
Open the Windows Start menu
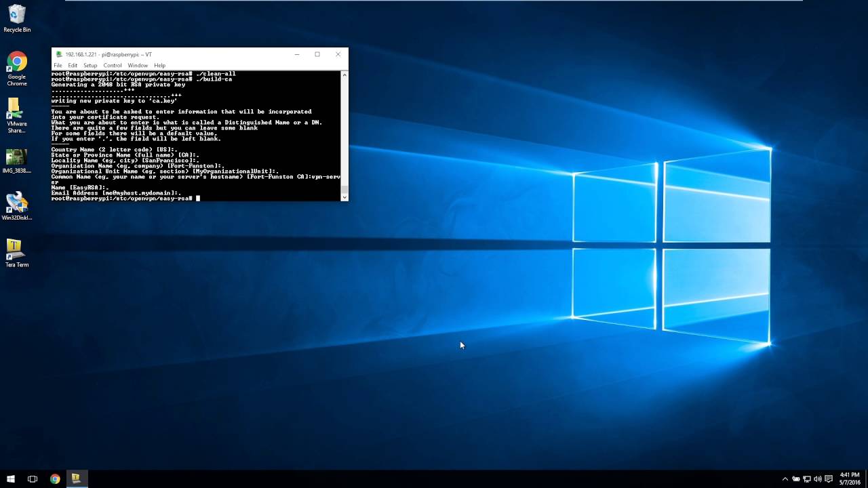pos(11,479)
